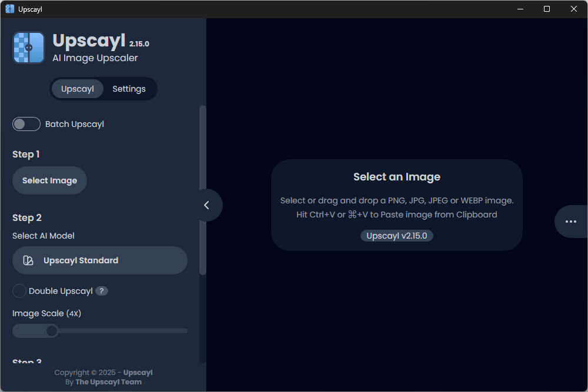This screenshot has height=392, width=588.
Task: Click the sidebar vertical scrollbar
Action: click(x=202, y=190)
